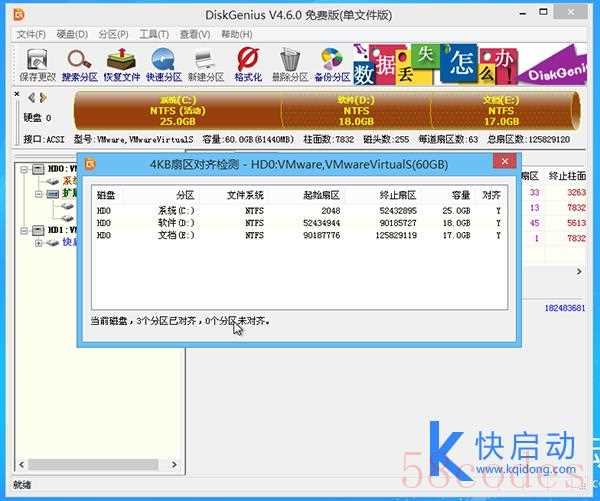
Task: Click the tree panel horizontal scrollbar thumb
Action: coord(93,465)
